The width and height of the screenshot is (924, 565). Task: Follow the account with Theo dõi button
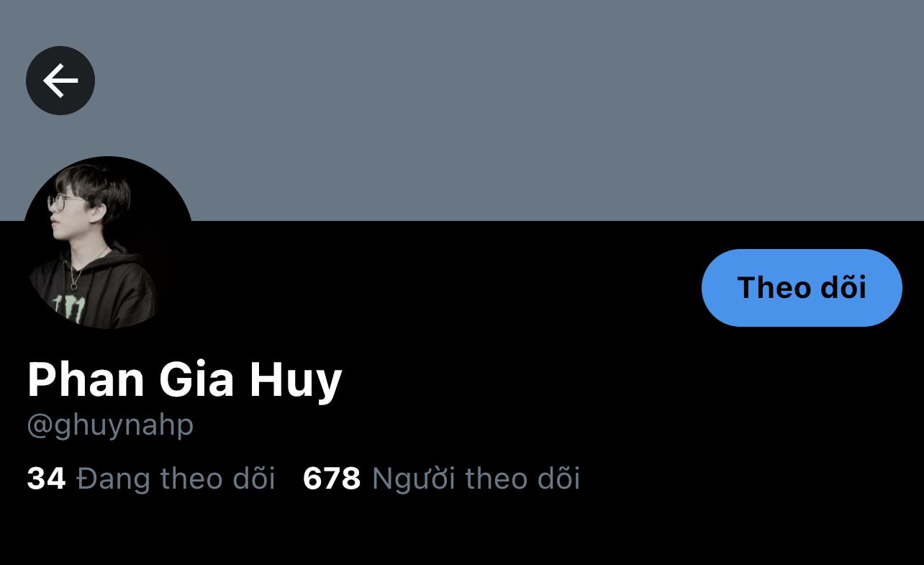pyautogui.click(x=802, y=288)
